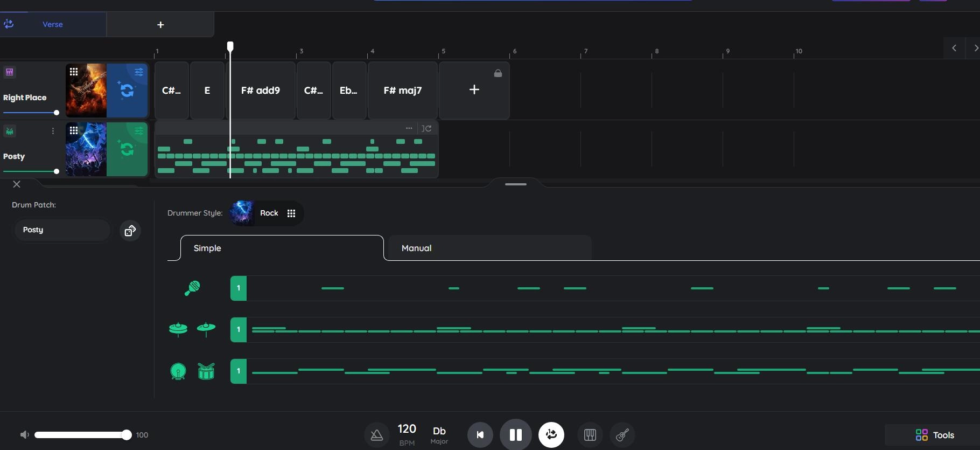Click the timeline playhead marker

(230, 46)
